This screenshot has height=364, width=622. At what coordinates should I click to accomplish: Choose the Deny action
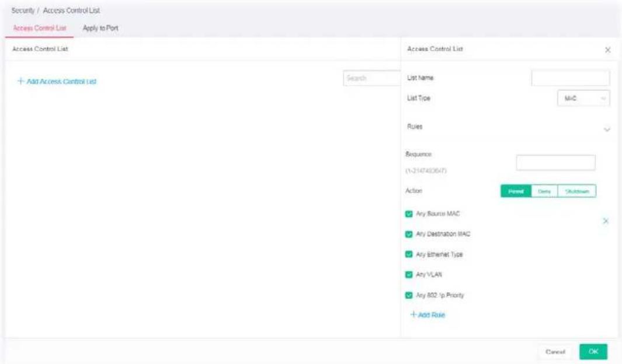click(x=544, y=191)
